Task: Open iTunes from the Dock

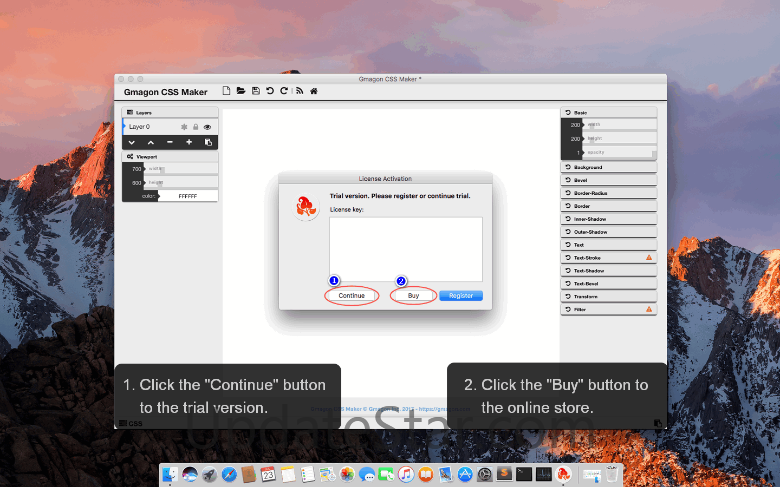Action: [406, 474]
